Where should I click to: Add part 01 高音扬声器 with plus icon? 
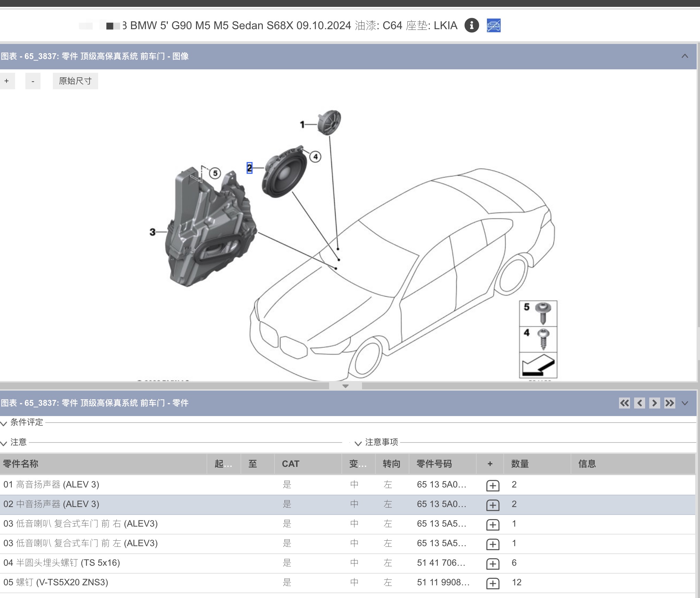click(x=493, y=485)
